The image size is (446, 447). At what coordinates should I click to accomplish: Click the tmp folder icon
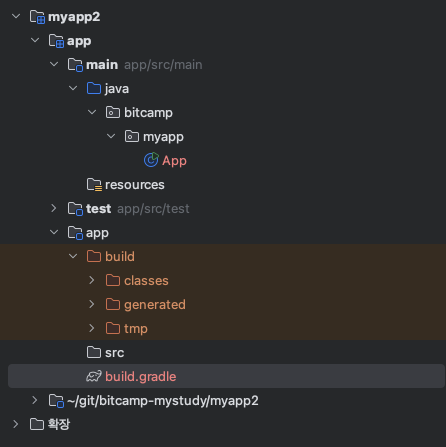(x=113, y=328)
